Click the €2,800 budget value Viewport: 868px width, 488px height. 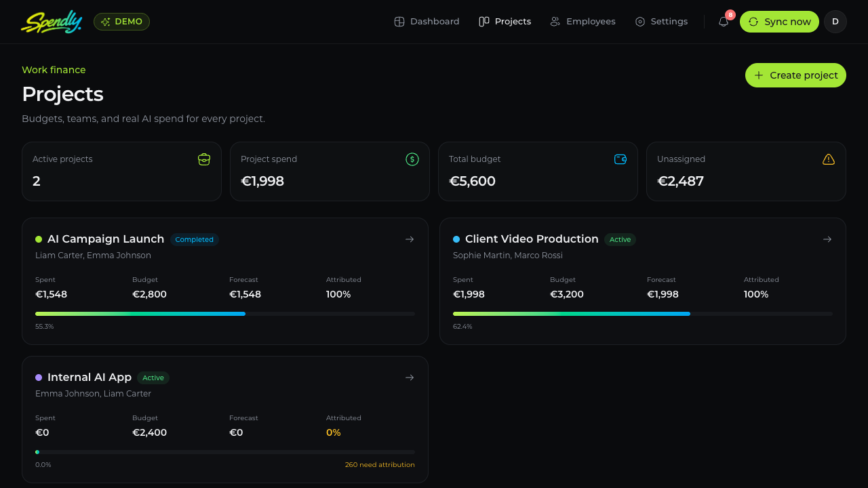[x=149, y=294]
